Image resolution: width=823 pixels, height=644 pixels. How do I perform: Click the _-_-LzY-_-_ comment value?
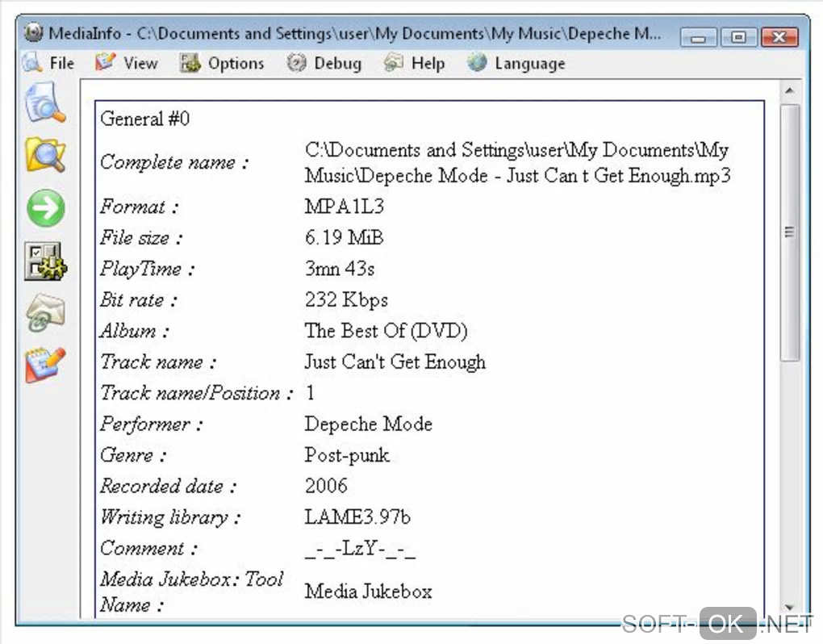pyautogui.click(x=360, y=549)
